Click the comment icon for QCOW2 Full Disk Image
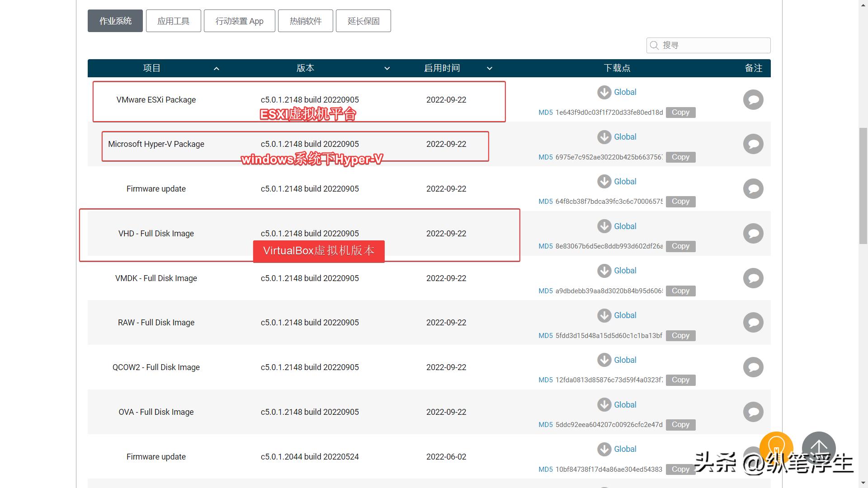 [x=753, y=367]
